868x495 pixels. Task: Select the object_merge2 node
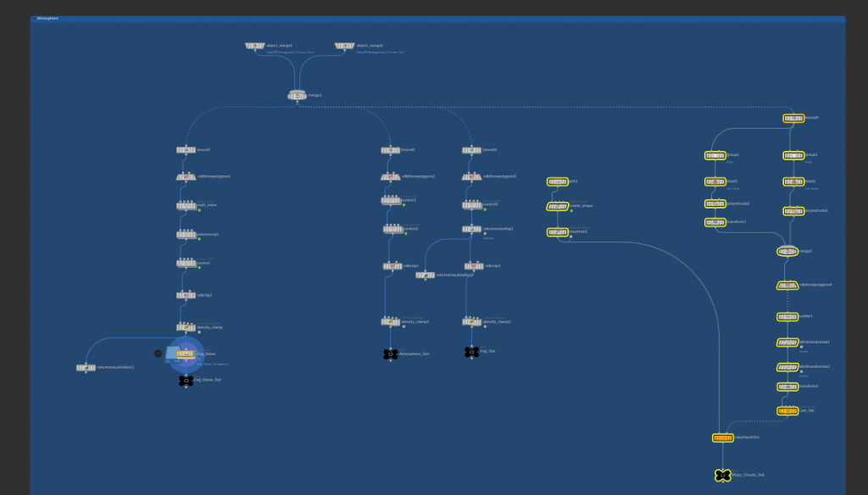[x=345, y=46]
